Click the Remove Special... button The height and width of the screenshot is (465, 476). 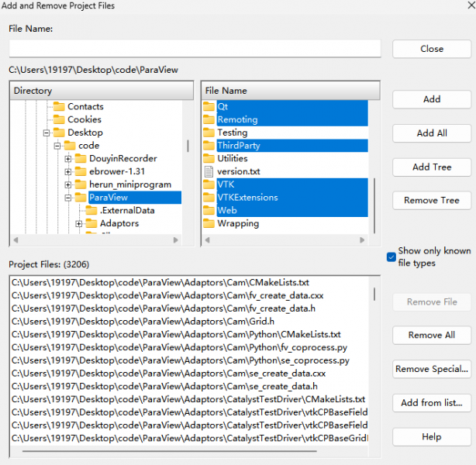click(432, 369)
